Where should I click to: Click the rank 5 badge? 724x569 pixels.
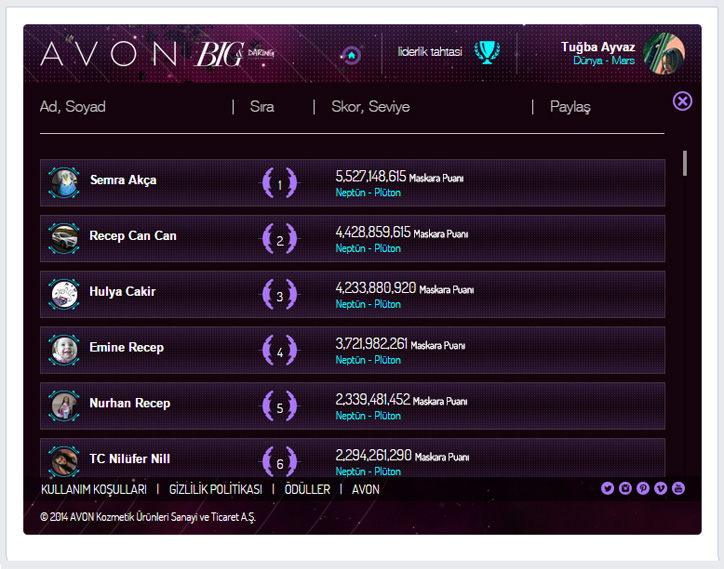click(x=279, y=406)
